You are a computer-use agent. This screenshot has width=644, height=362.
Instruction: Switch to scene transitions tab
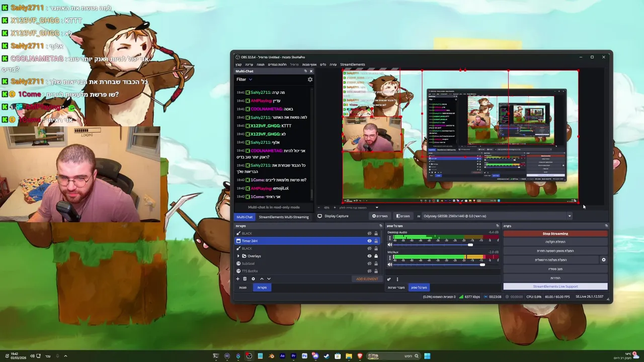click(396, 288)
